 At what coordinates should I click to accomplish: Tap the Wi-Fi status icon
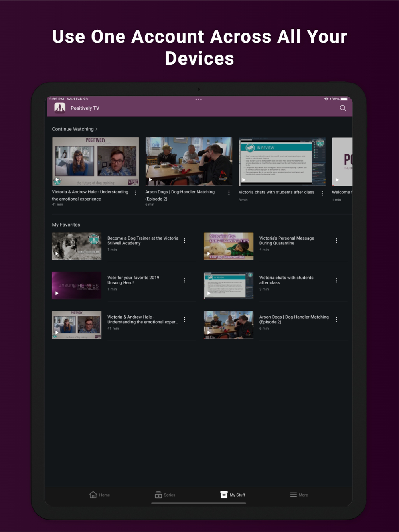326,99
